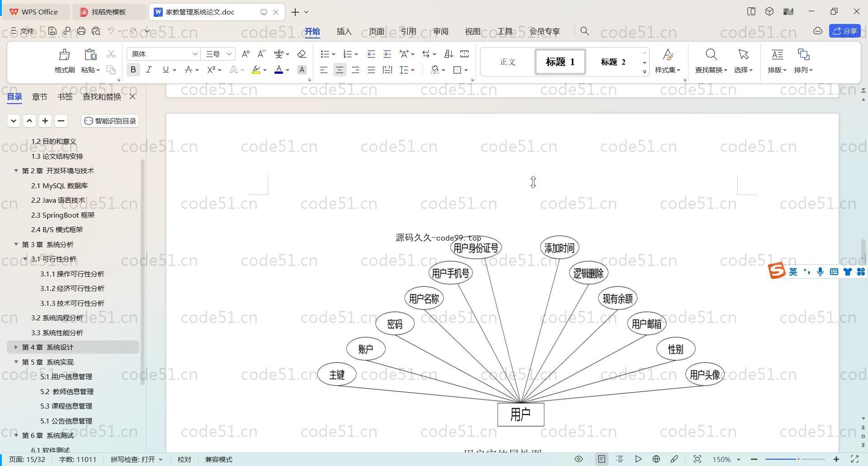Click the Save icon in quick toolbar
The width and height of the screenshot is (868, 466).
tap(52, 31)
